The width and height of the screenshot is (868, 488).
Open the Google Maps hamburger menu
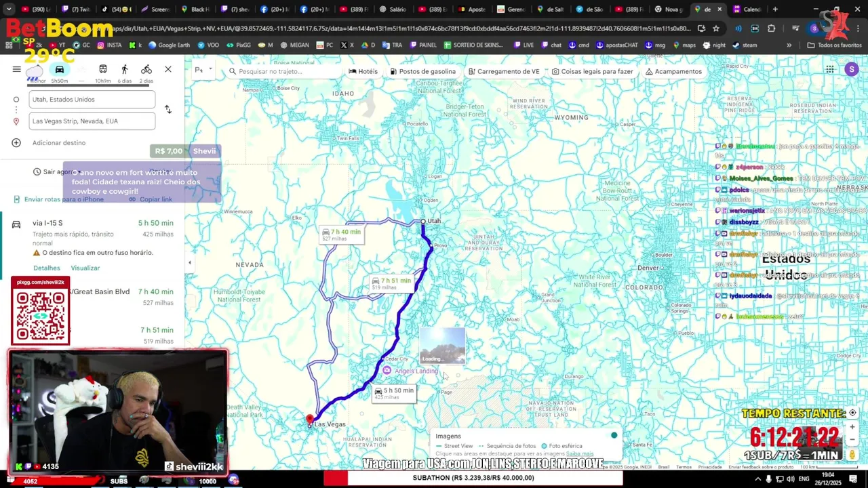(x=16, y=69)
